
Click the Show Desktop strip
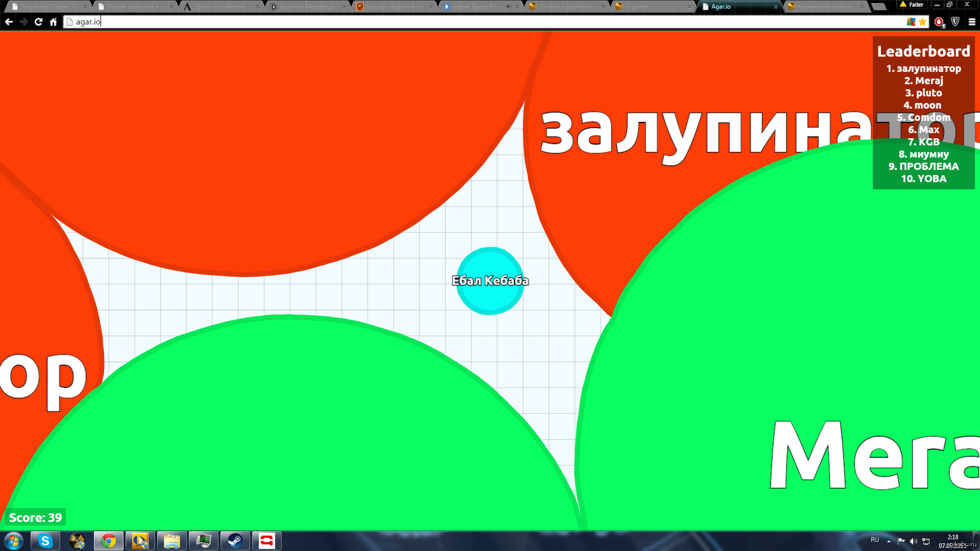point(976,541)
